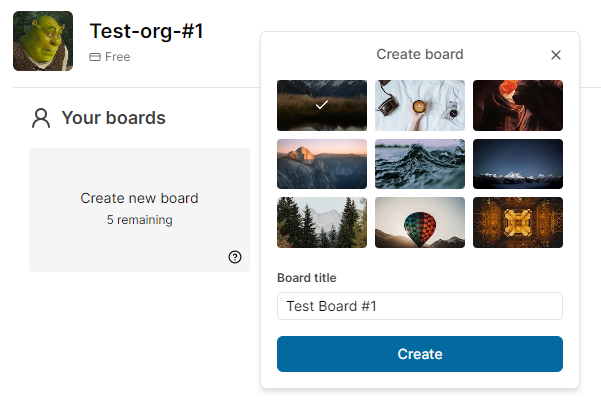Choose the ocean waves background image
This screenshot has width=601, height=415.
420,164
